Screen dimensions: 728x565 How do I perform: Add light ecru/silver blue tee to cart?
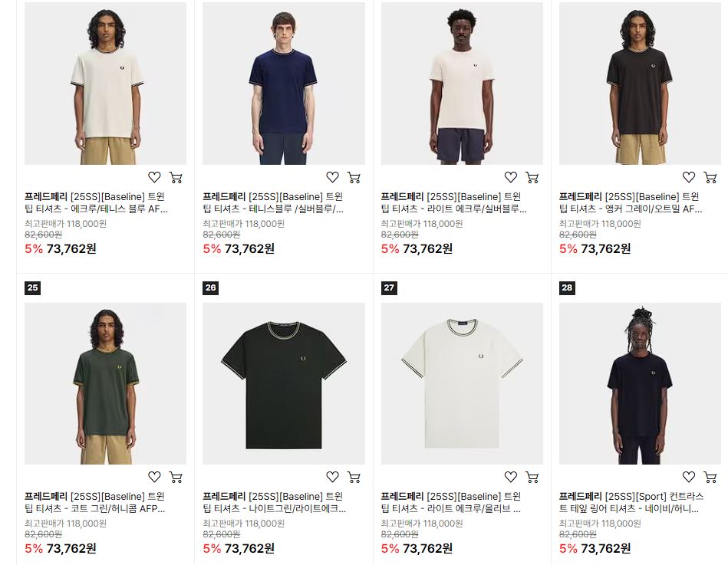pos(532,177)
